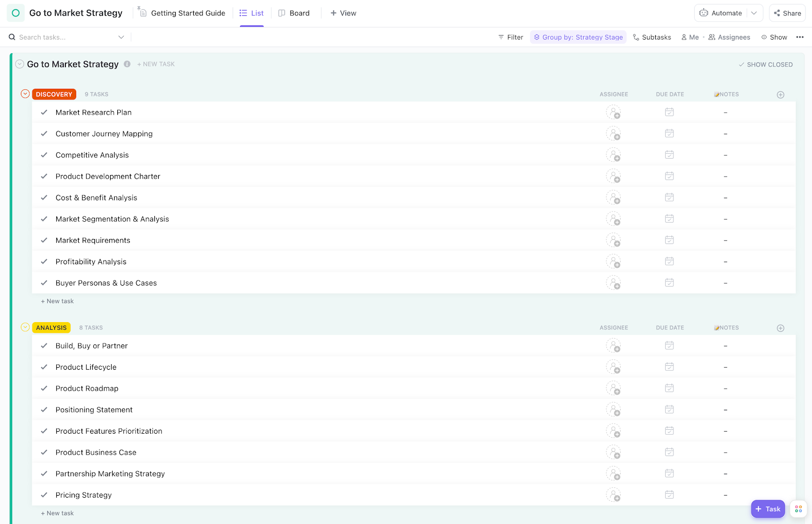
Task: Collapse the Analysis task group
Action: (25, 327)
